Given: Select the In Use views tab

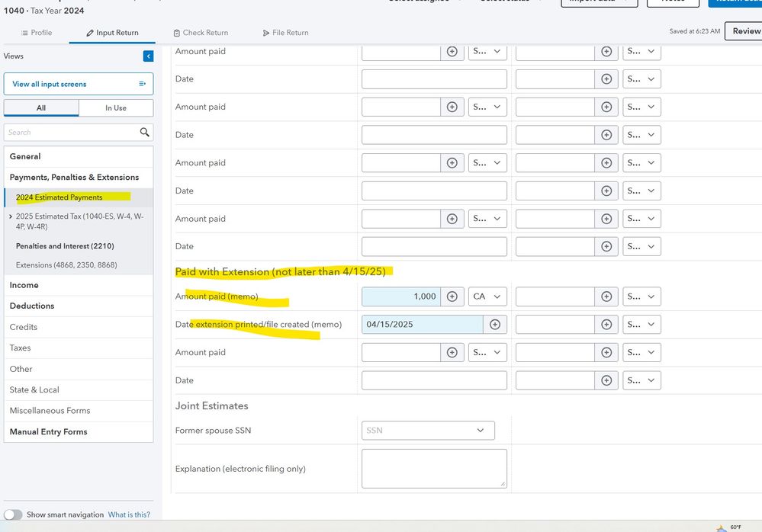Looking at the screenshot, I should [116, 107].
